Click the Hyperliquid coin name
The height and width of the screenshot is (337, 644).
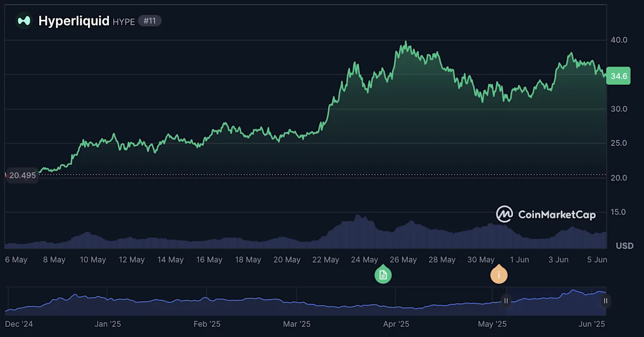pos(74,21)
